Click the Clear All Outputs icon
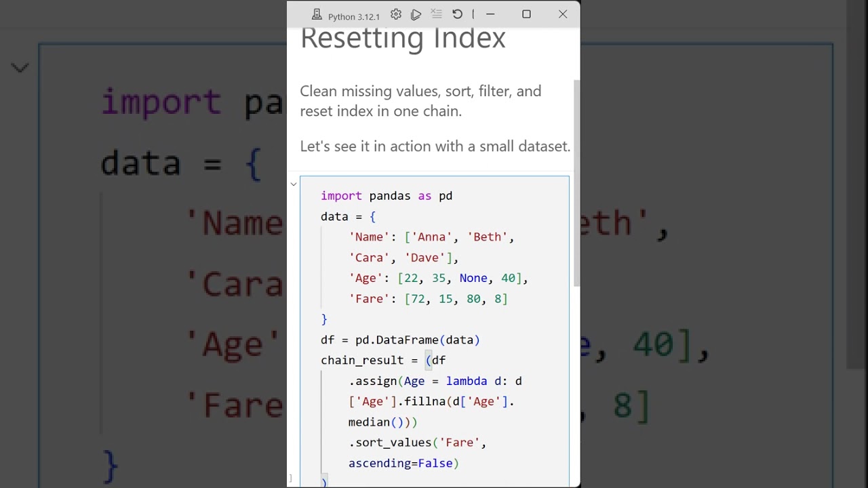This screenshot has width=868, height=488. 437,14
